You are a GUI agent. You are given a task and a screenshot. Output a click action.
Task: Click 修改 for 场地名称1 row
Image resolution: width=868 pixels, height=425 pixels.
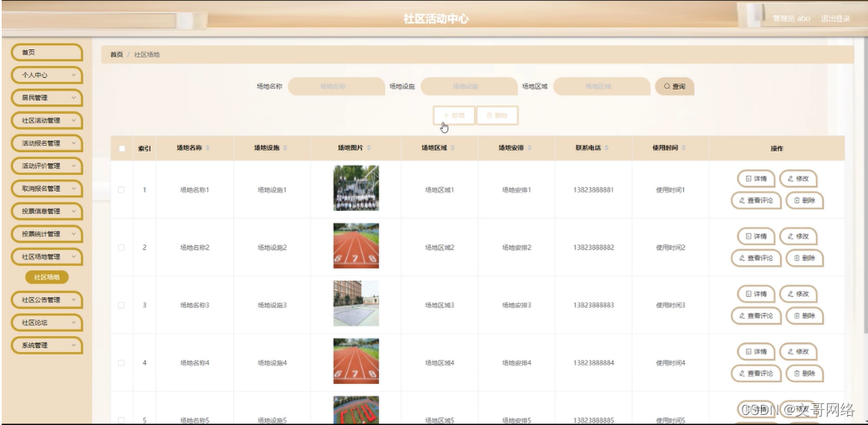coord(799,179)
